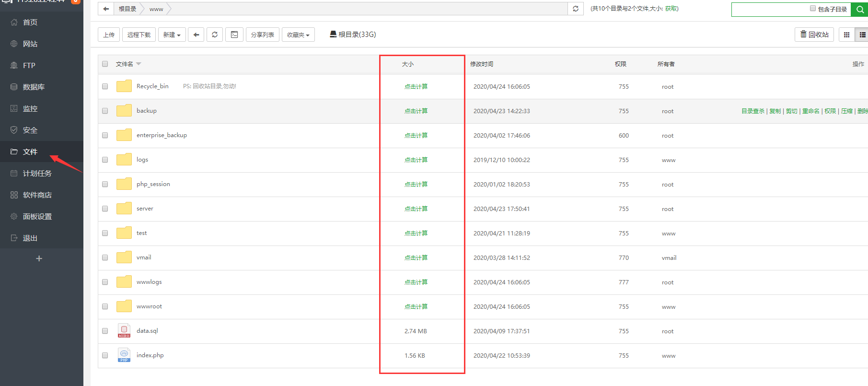The image size is (868, 386).
Task: Click 点击计算 for the wwwroot folder
Action: 416,306
